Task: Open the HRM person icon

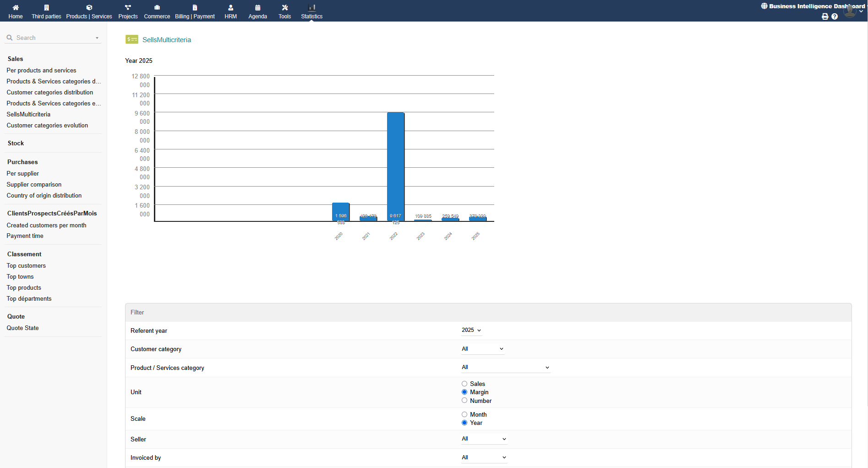Action: click(230, 8)
